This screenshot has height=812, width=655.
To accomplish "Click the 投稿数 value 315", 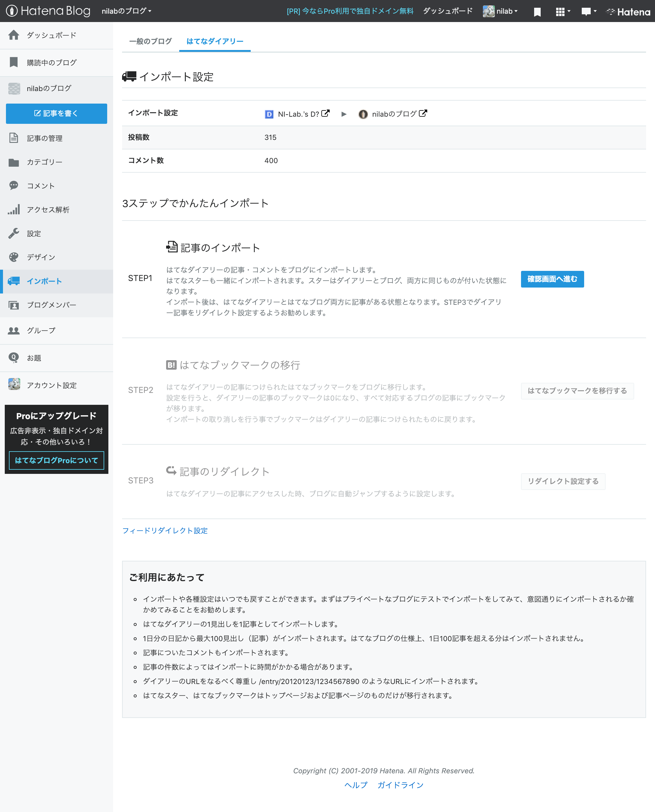I will (271, 137).
